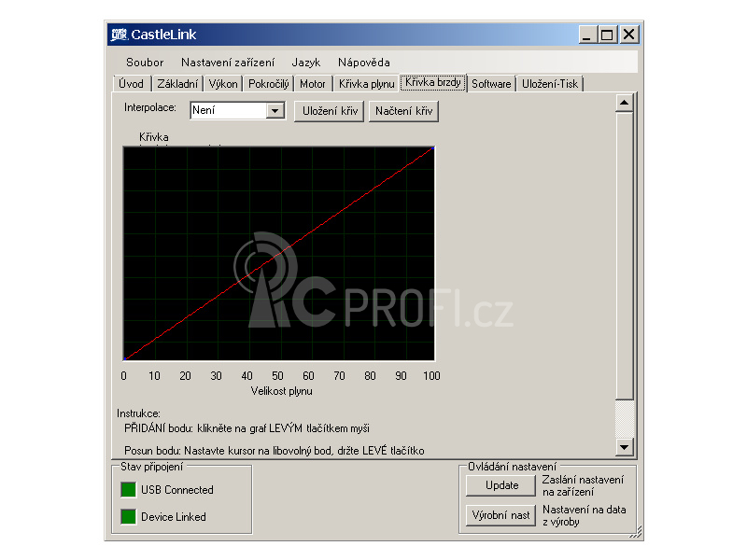Click the red curve line on the graph

point(278,254)
